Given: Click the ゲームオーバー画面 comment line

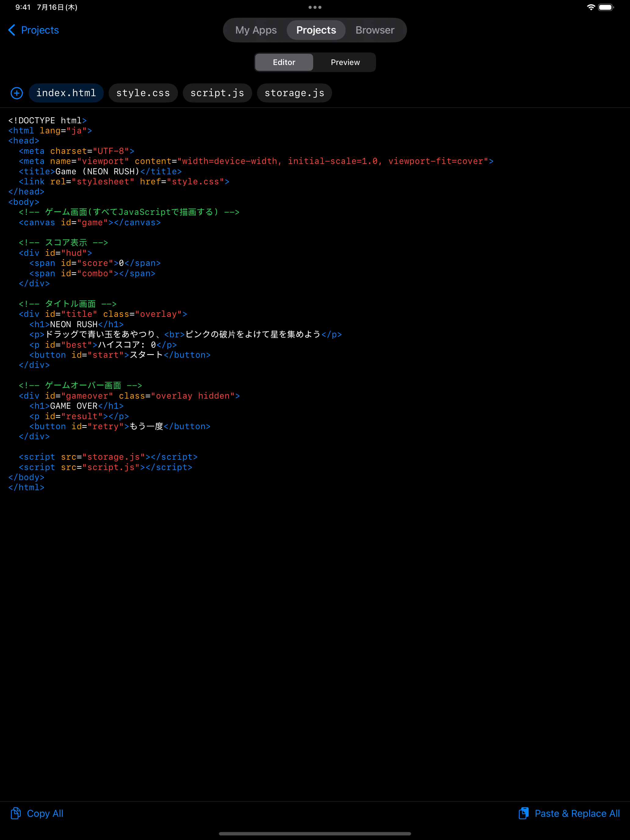Looking at the screenshot, I should pos(81,386).
